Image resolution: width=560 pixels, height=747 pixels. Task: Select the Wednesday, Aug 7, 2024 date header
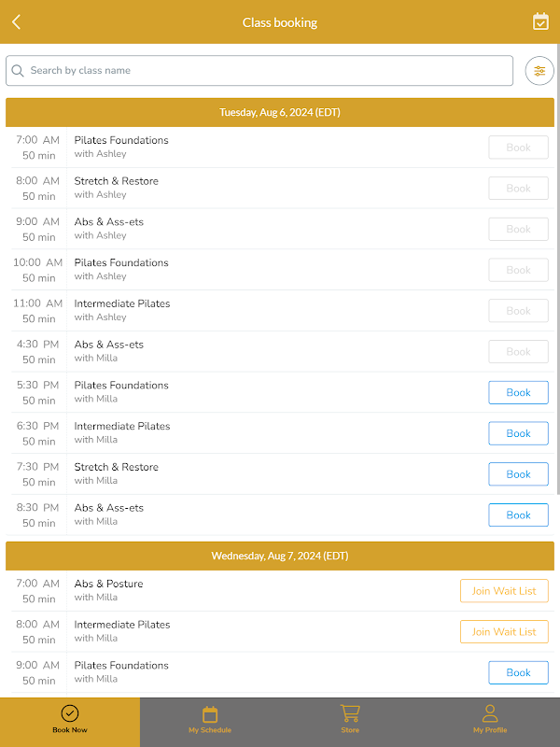click(280, 556)
